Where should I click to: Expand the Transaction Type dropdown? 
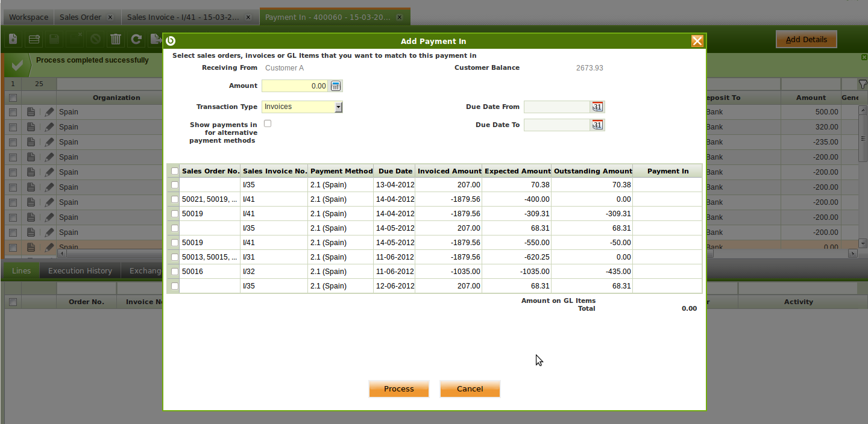338,107
